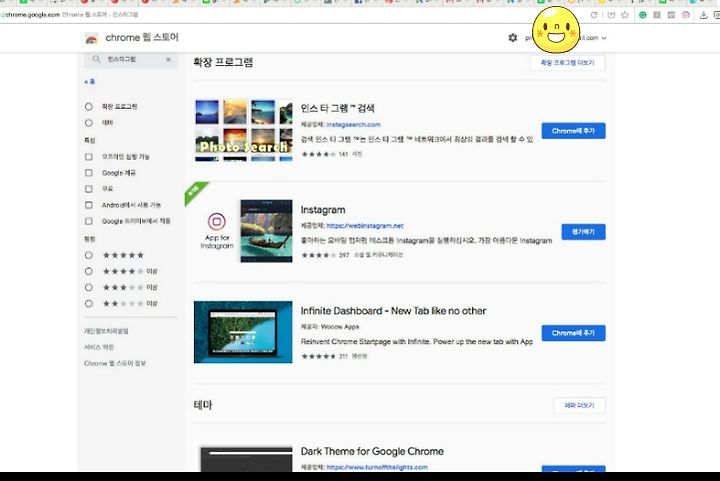Select the two stars and up filter
This screenshot has height=481, width=720.
89,303
